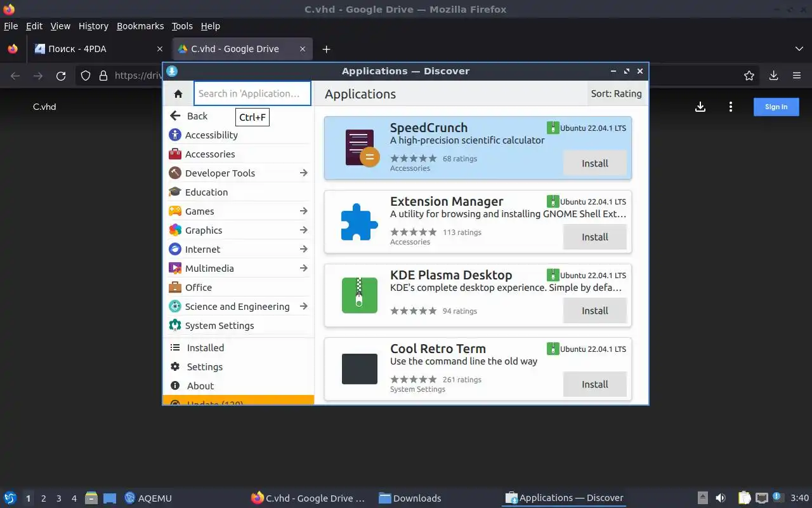The width and height of the screenshot is (812, 508).
Task: Click the Internet globe icon
Action: pos(175,249)
